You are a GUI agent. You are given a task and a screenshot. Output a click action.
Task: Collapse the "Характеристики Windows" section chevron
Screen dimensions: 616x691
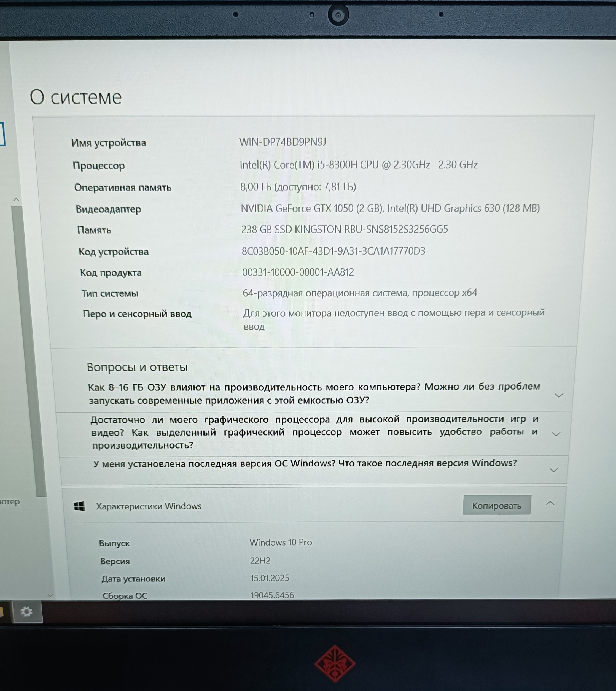pos(550,504)
